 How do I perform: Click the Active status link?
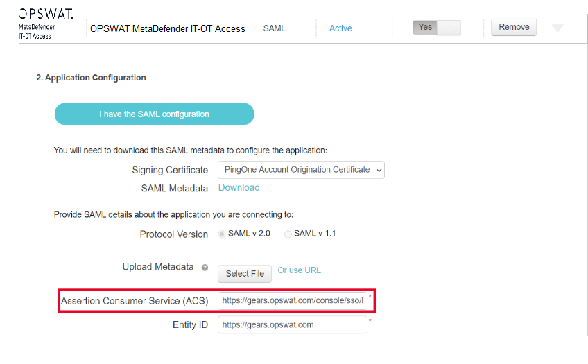click(x=340, y=28)
